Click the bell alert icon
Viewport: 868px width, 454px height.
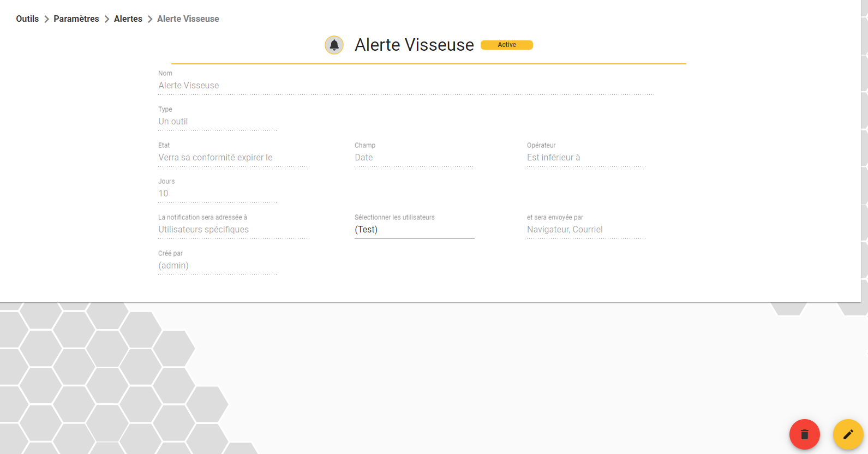[x=334, y=45]
